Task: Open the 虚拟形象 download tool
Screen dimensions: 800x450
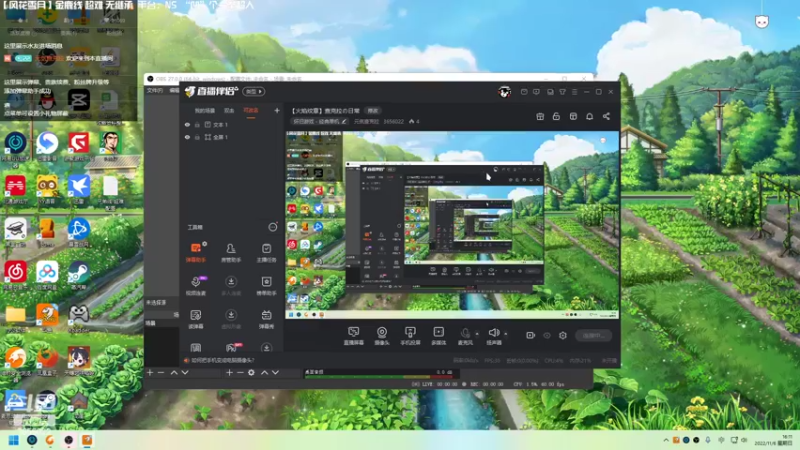Action: tap(231, 319)
